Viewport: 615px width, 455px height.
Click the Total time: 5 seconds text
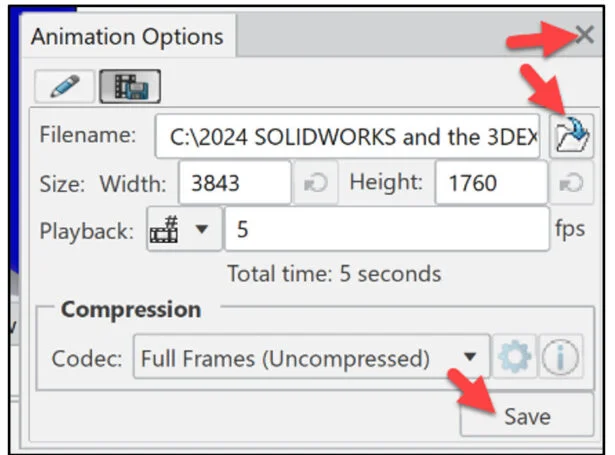(x=333, y=273)
